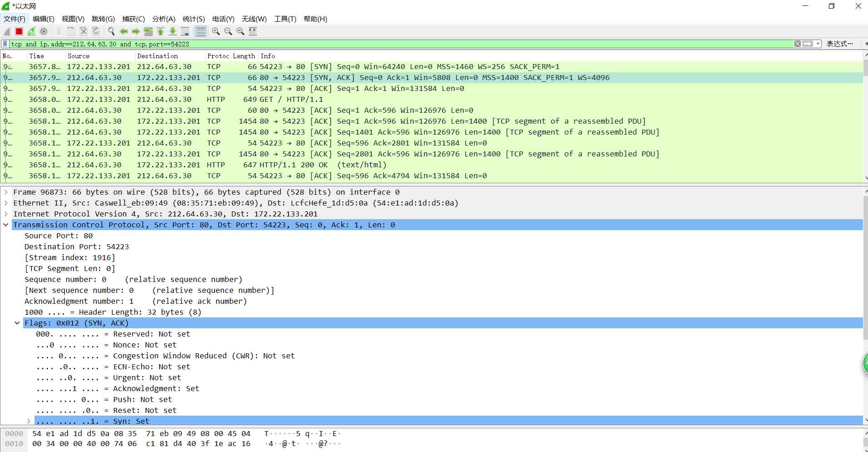Click the start capture shark fin icon

tap(7, 31)
